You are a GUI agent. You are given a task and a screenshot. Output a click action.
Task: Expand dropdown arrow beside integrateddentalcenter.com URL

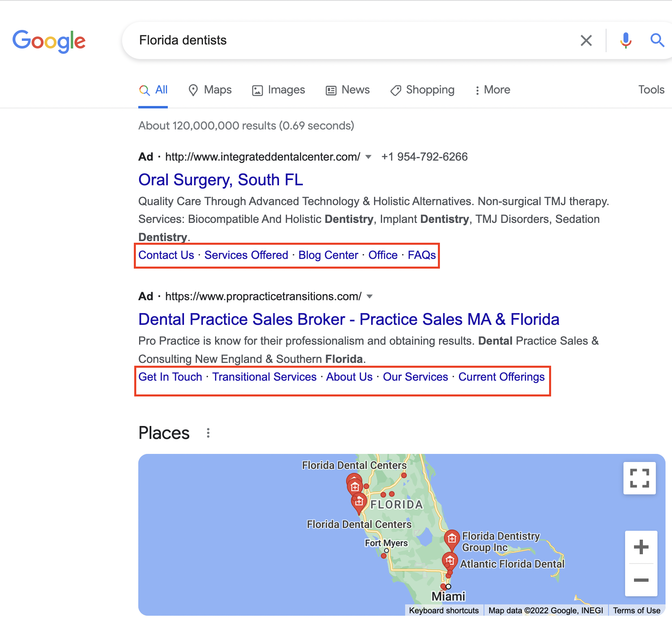pos(368,157)
